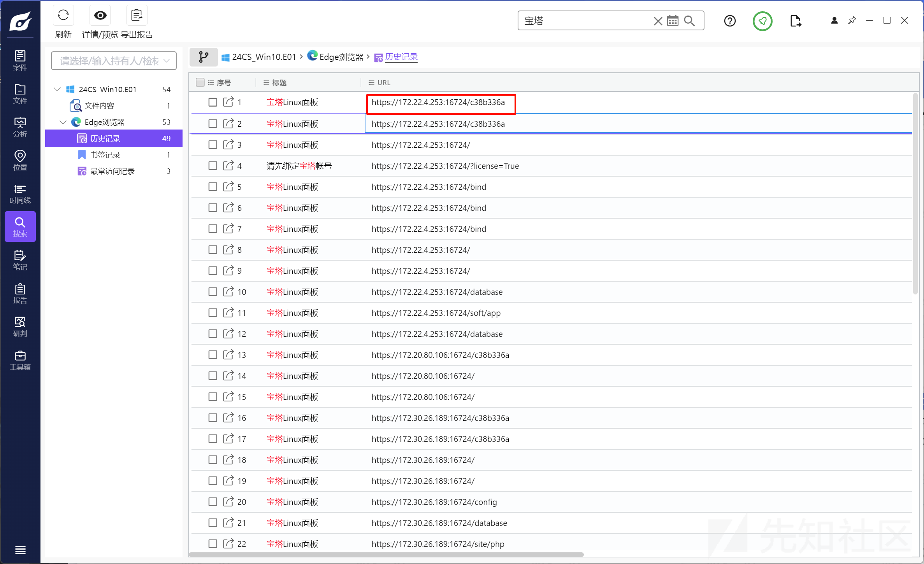
Task: Click the horizontal scrollbar below the table
Action: 386,554
